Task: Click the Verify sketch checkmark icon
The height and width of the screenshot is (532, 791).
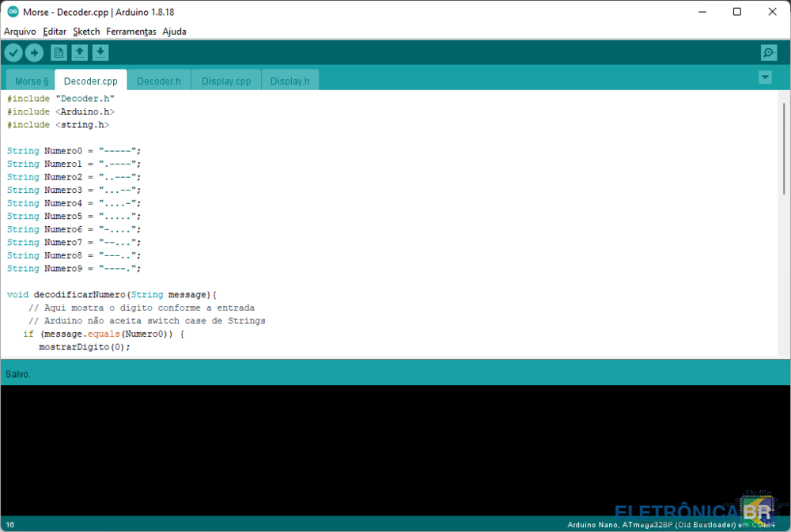Action: pos(13,53)
